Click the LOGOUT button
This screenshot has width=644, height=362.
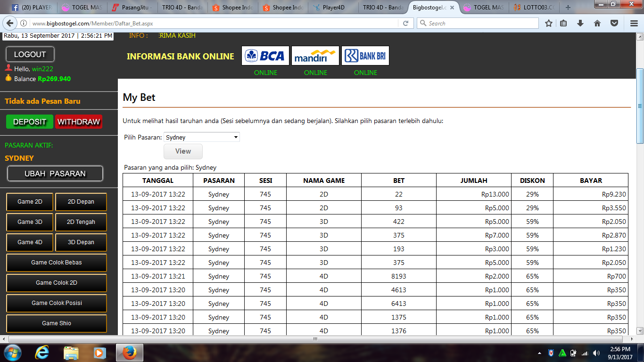pos(30,54)
